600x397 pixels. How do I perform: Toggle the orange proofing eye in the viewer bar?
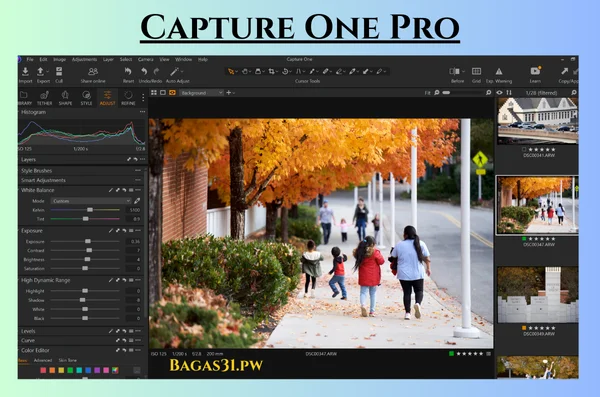pyautogui.click(x=172, y=93)
